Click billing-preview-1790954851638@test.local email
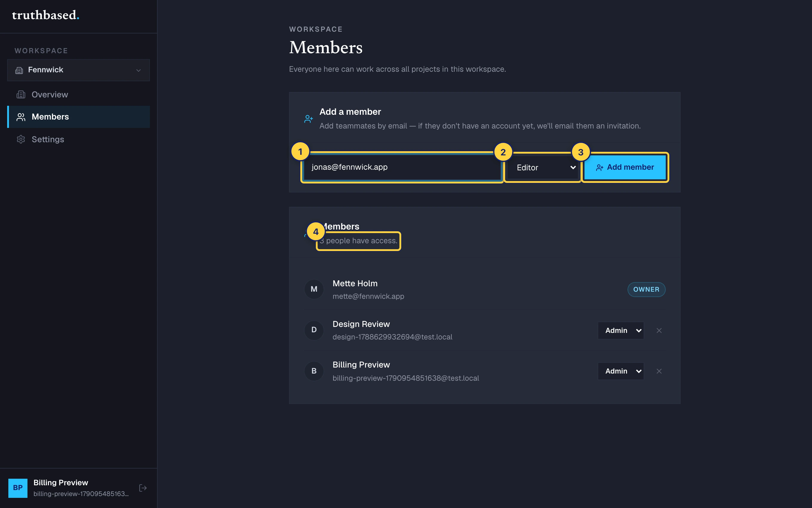This screenshot has height=508, width=812. click(x=406, y=378)
